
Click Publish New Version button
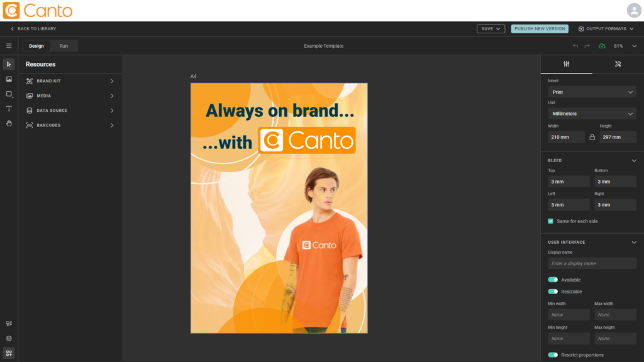(540, 29)
